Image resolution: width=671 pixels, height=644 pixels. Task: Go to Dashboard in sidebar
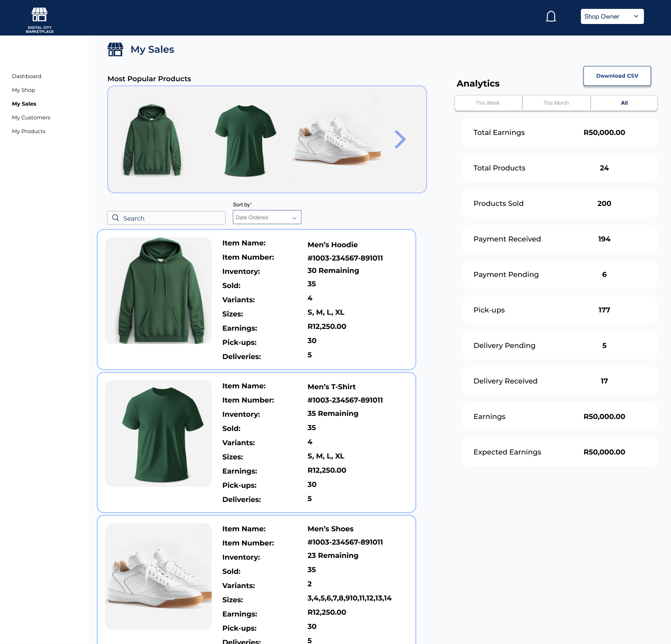point(27,76)
